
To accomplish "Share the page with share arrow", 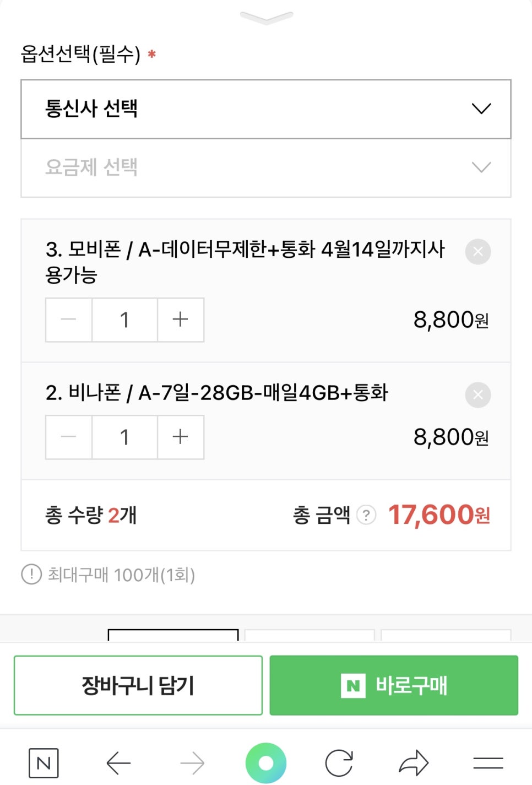I will pyautogui.click(x=414, y=763).
